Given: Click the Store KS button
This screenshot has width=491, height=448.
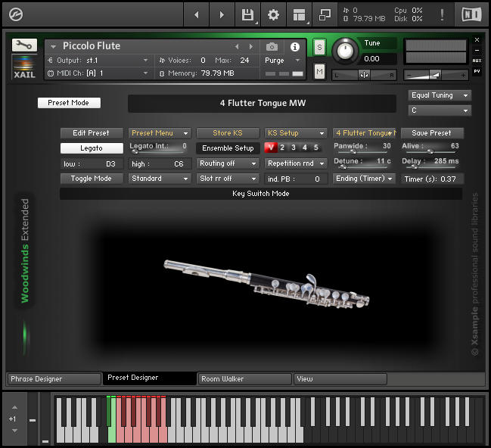Looking at the screenshot, I should [228, 133].
